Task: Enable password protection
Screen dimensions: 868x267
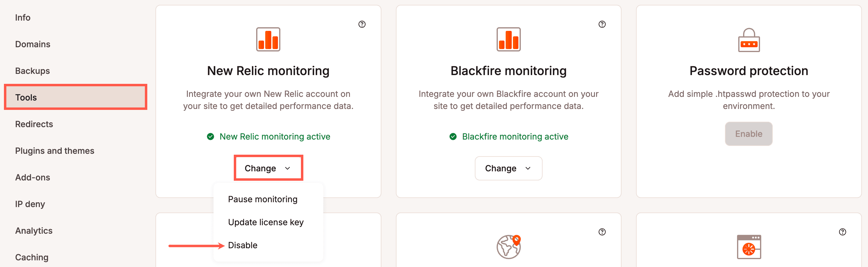Action: [749, 133]
